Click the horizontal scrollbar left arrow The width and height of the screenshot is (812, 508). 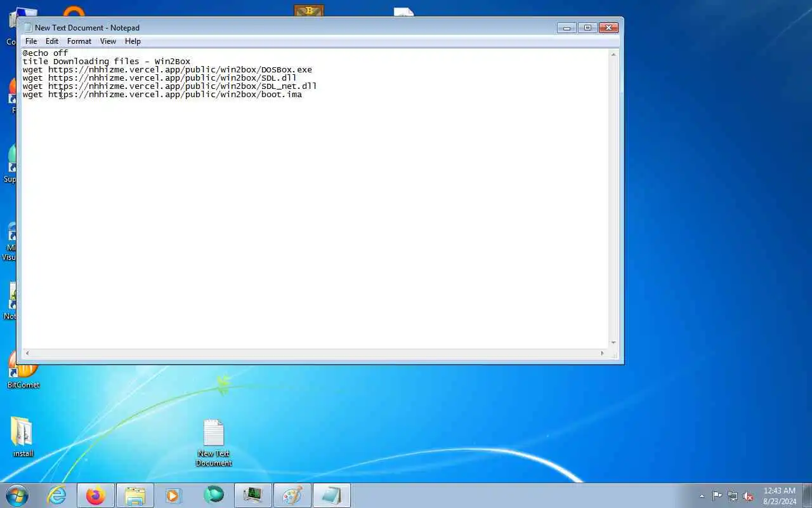click(27, 353)
